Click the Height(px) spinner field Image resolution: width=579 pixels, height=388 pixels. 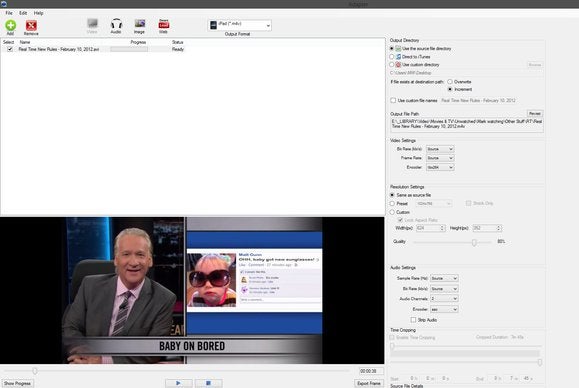487,228
